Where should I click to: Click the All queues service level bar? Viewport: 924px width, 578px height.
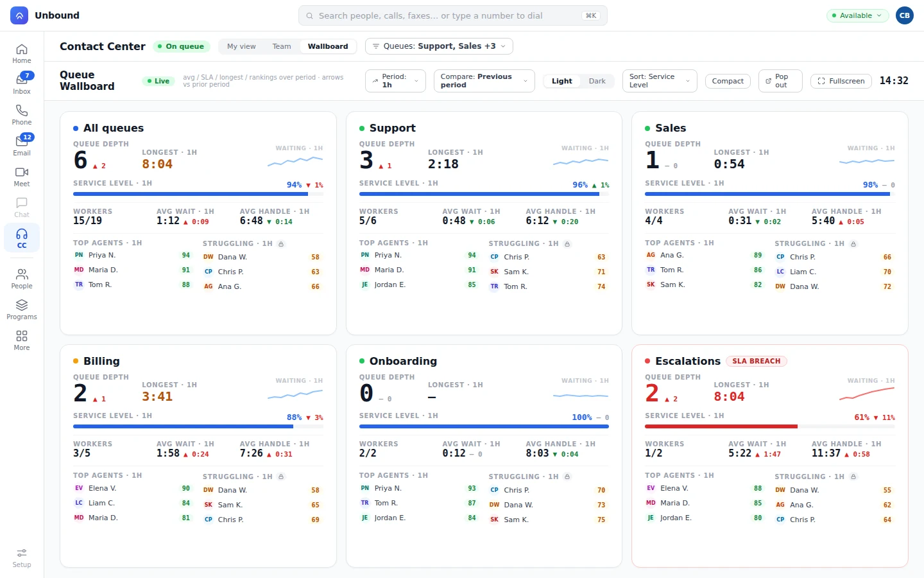pos(198,194)
